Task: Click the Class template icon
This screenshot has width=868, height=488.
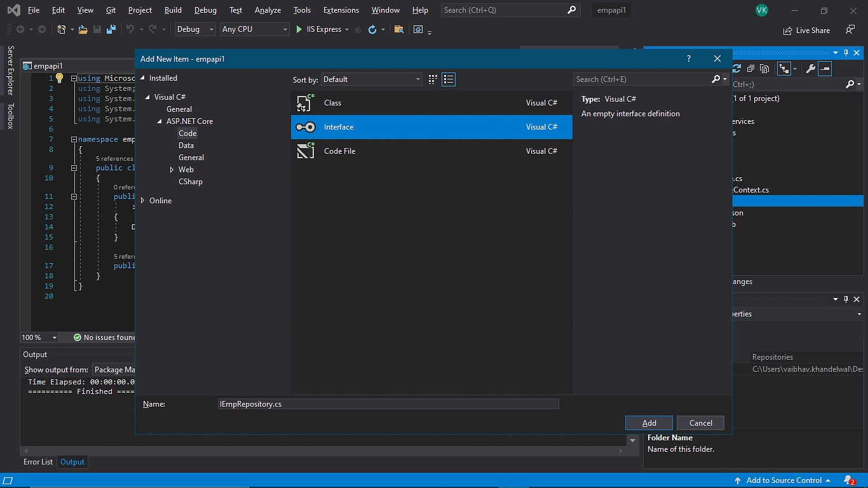Action: 306,103
